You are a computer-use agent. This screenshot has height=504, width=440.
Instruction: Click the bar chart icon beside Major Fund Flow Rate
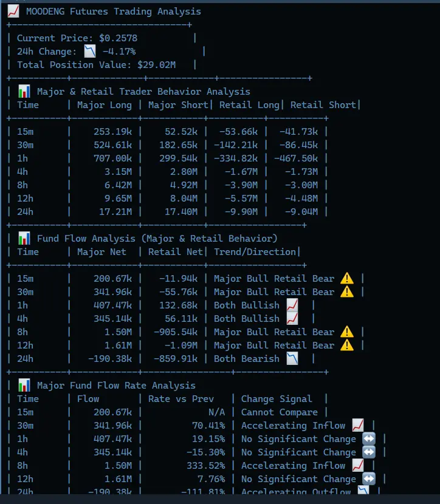pos(24,385)
